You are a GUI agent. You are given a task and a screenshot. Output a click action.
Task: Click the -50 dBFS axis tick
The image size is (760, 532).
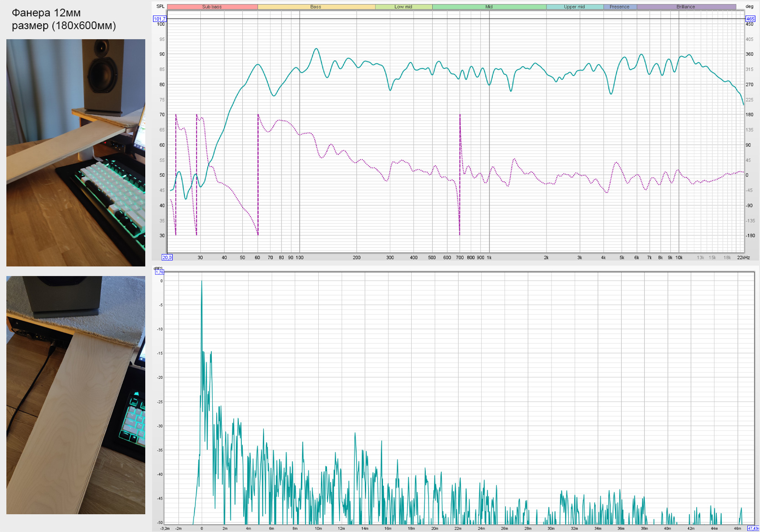coord(160,522)
